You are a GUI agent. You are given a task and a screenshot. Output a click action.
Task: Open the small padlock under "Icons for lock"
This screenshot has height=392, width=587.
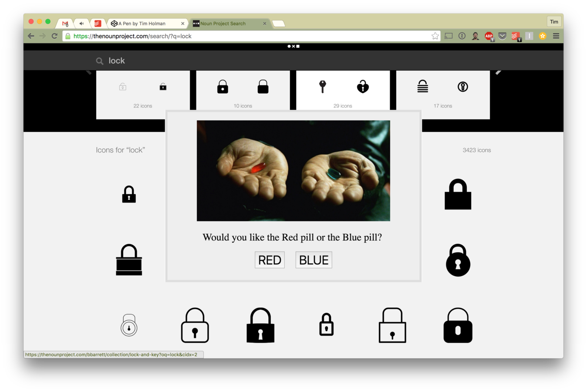(x=129, y=194)
